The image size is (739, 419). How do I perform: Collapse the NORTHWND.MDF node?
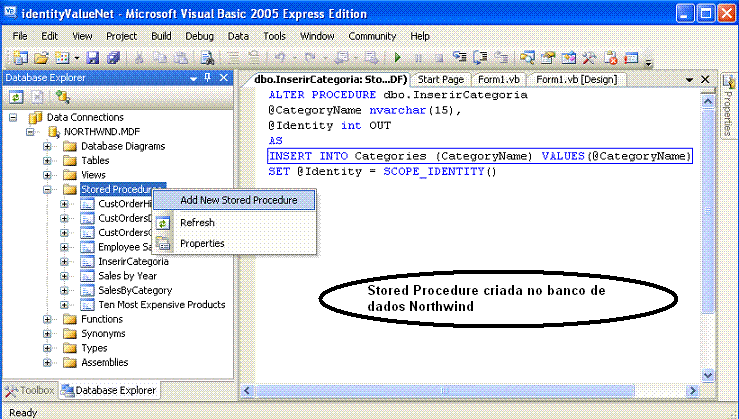(31, 132)
